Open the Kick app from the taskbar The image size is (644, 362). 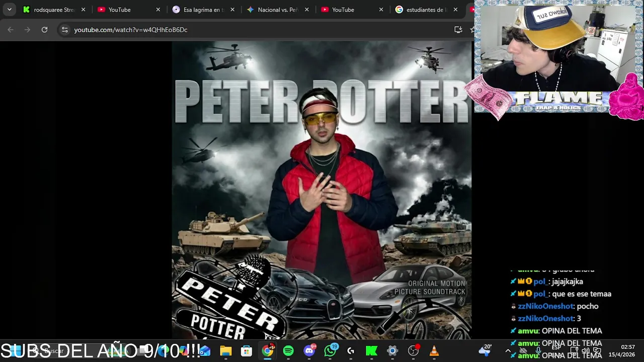pyautogui.click(x=372, y=351)
